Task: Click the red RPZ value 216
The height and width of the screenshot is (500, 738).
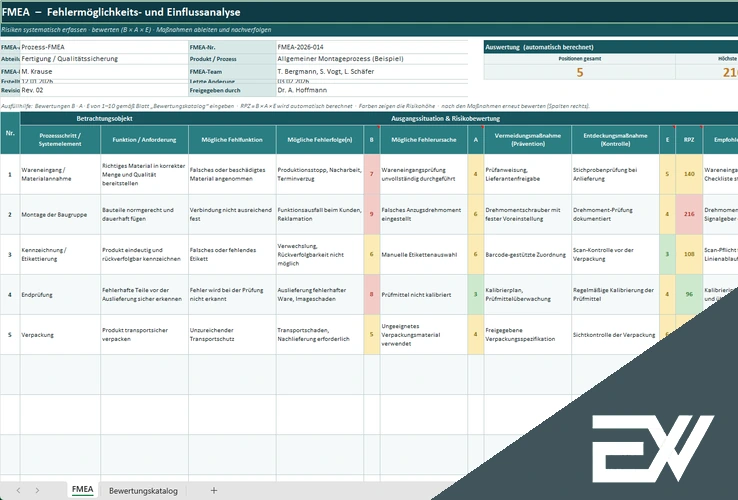Action: point(689,215)
